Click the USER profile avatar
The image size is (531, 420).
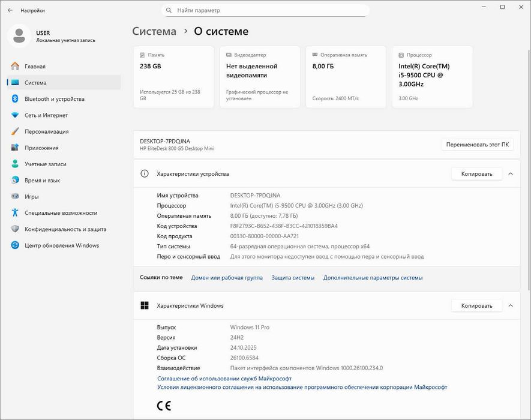pyautogui.click(x=19, y=36)
